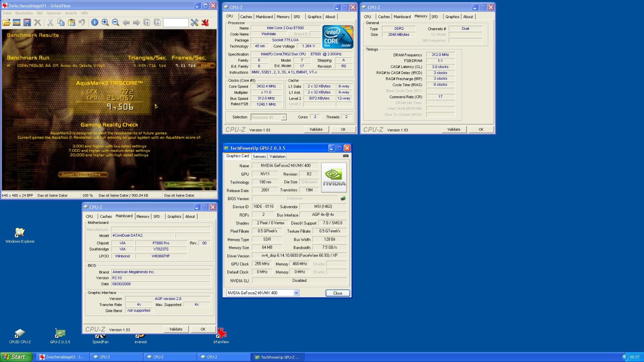Screen dimensions: 644x362
Task: Switch to TechPowerUp GPU-Z taskbar button
Action: point(278,357)
